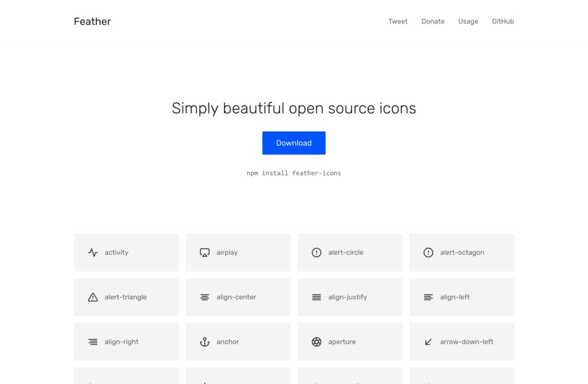Choose the alert-octagon icon
Screen dimensions: 588x384
[462, 252]
